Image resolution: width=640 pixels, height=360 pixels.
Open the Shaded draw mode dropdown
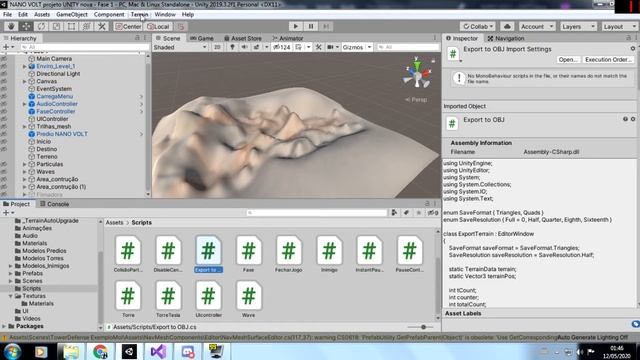(x=180, y=47)
